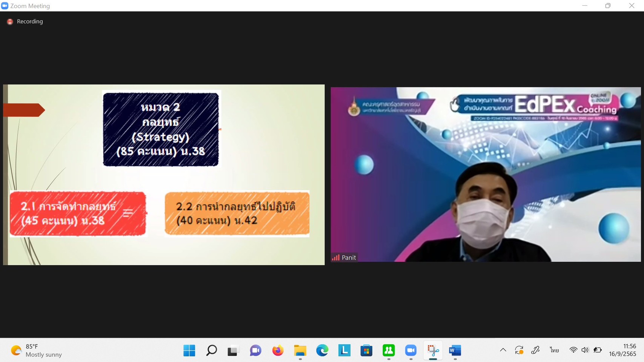Screen dimensions: 644x362
Task: Click the Zoom icon in the taskbar
Action: [410, 350]
